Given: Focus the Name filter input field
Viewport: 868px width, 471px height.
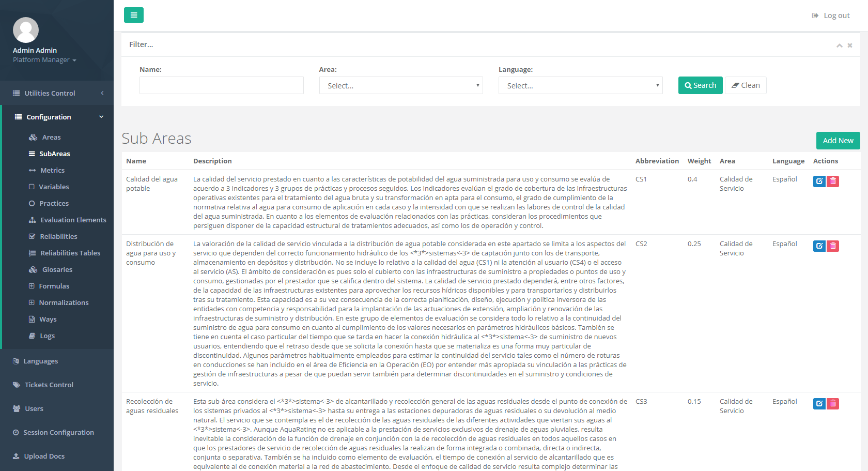Looking at the screenshot, I should click(x=221, y=85).
